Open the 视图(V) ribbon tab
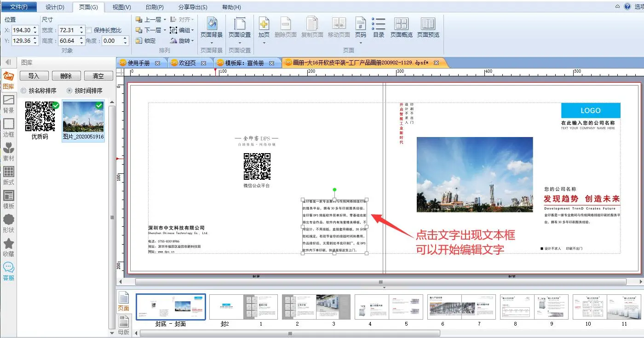Screen dimensions: 644x338 coord(121,7)
